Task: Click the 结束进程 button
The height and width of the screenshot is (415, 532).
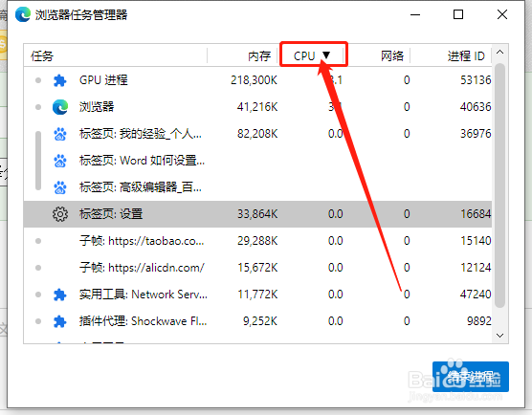Action: pyautogui.click(x=470, y=377)
